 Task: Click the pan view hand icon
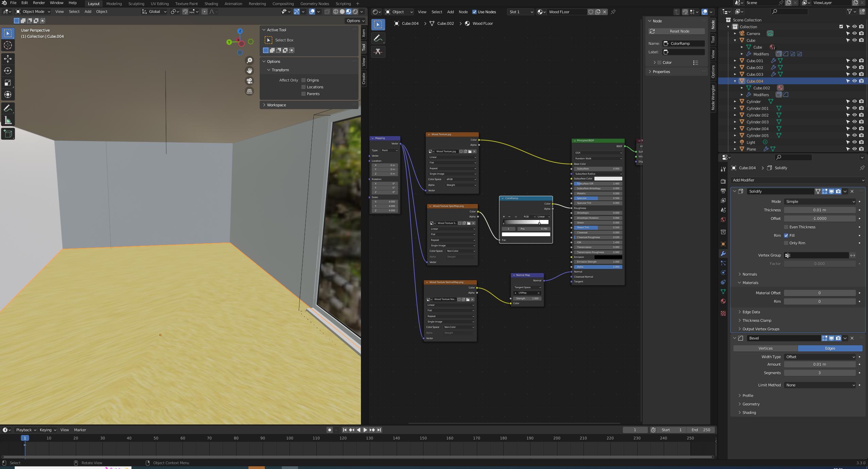pos(249,71)
